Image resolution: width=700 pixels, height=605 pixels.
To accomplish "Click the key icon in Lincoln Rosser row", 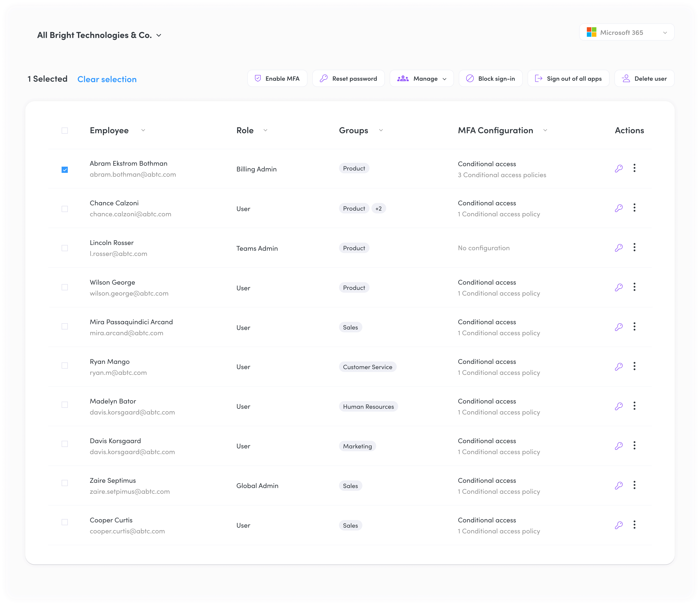I will point(619,248).
